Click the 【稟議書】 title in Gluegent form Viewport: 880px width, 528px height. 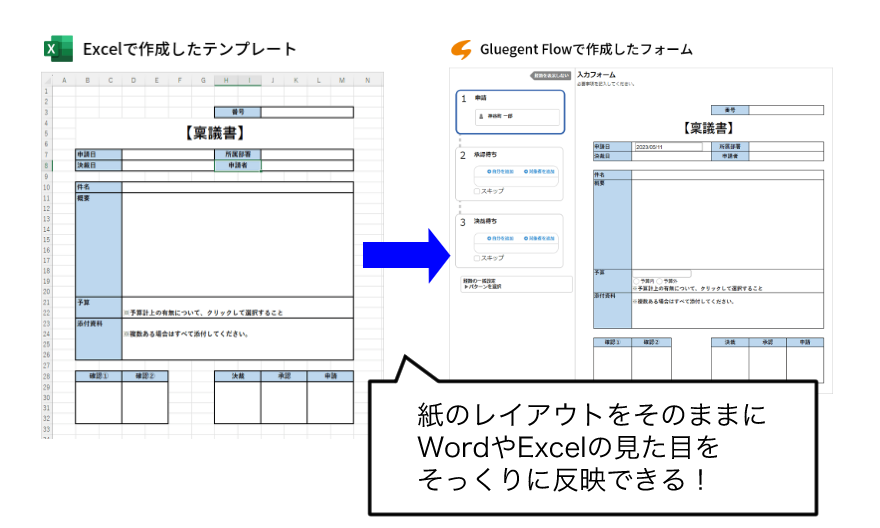708,128
